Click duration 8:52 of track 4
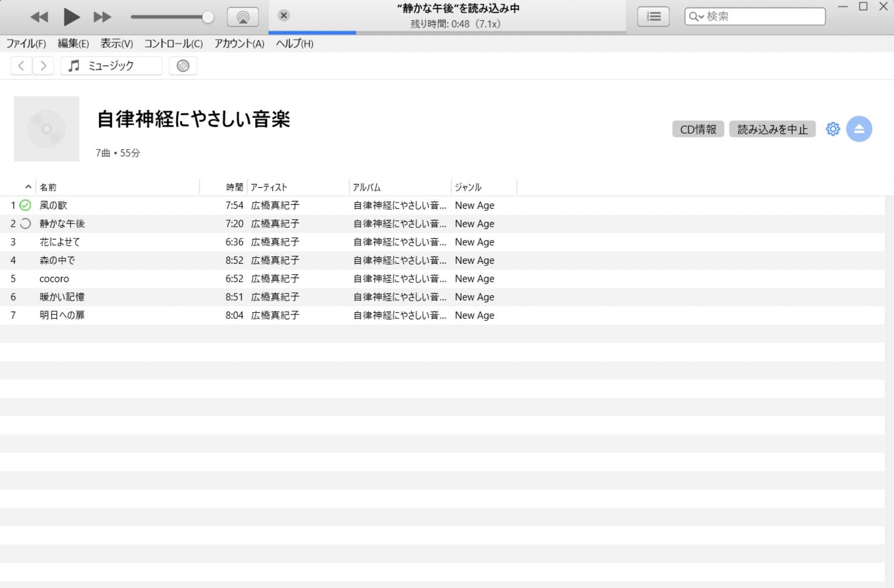This screenshot has width=894, height=588. (x=235, y=260)
